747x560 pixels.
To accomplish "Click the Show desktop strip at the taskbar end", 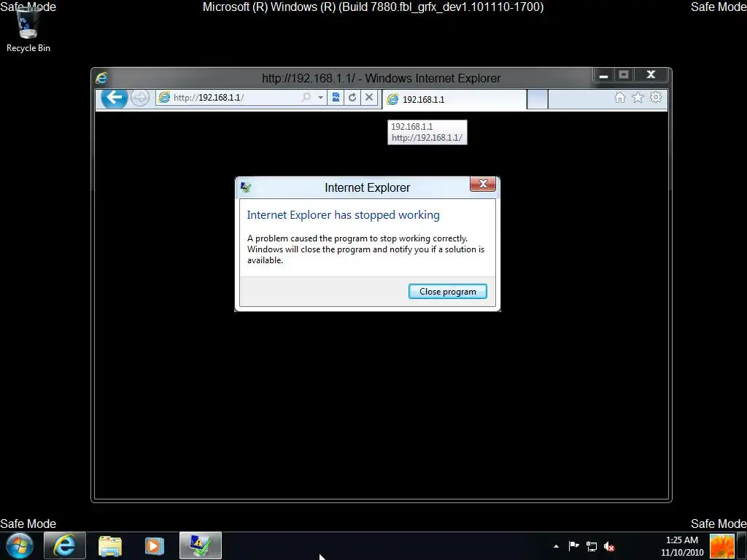I will click(742, 546).
